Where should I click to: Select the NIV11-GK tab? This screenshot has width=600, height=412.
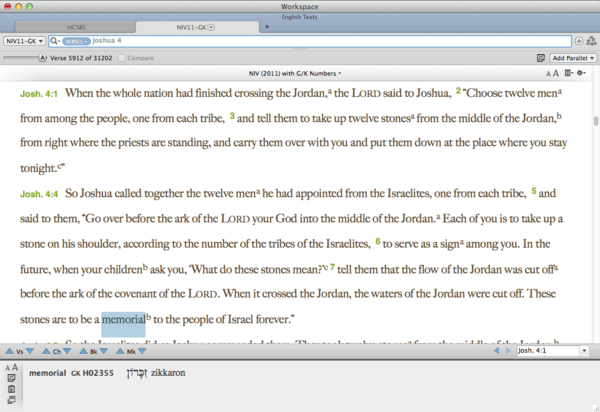(191, 27)
